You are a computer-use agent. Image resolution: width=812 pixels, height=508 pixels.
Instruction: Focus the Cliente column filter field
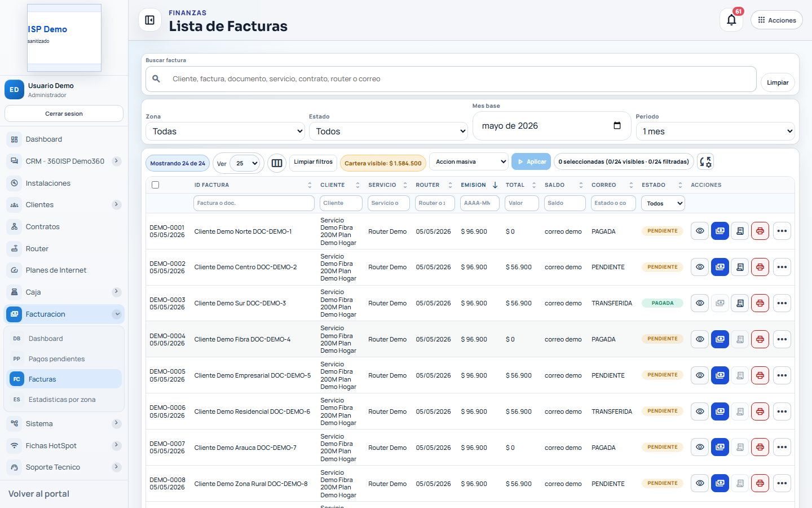point(341,203)
